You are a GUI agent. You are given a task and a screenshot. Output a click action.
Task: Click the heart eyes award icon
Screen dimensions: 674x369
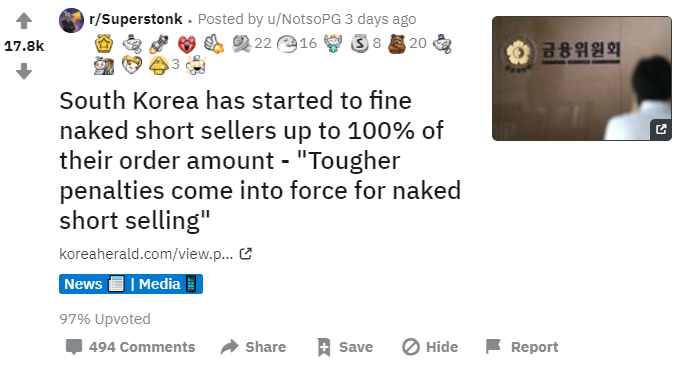(187, 44)
